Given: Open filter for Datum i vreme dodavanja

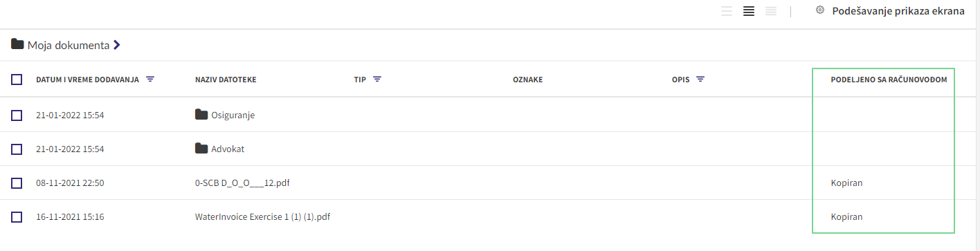Looking at the screenshot, I should 150,80.
